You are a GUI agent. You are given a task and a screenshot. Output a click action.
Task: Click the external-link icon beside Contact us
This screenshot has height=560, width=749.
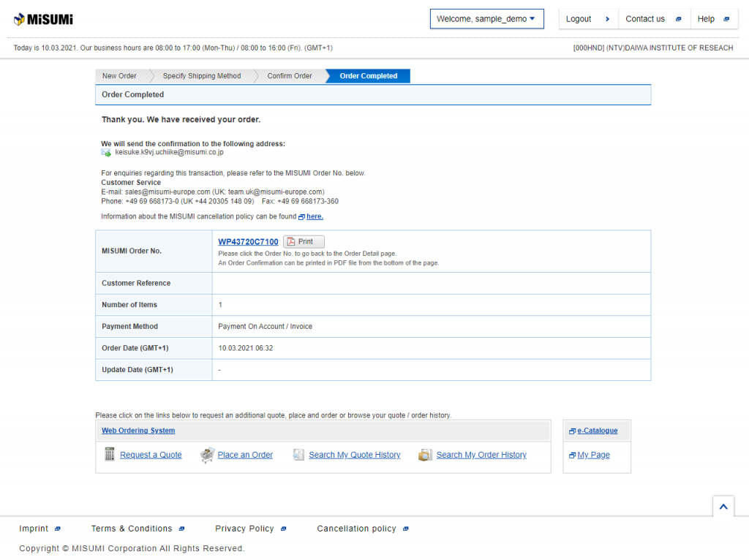(678, 19)
